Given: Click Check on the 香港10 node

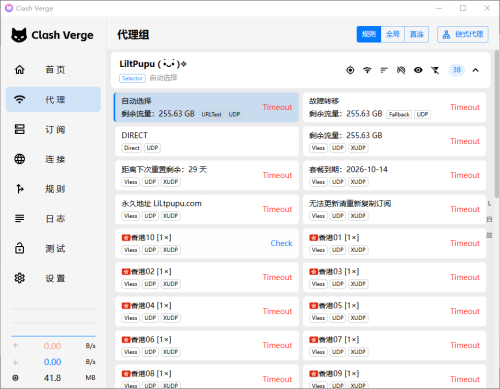Looking at the screenshot, I should 281,243.
